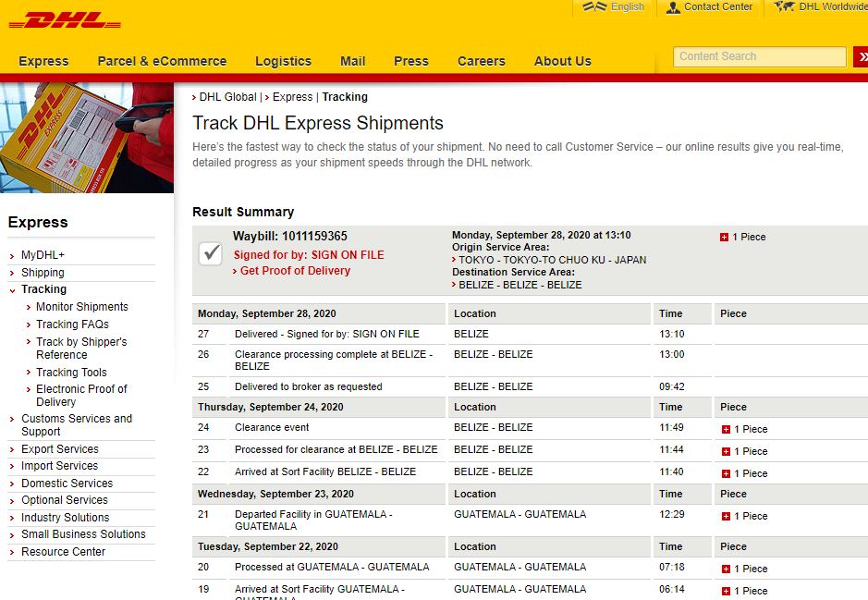868x600 pixels.
Task: Select the English language link
Action: pyautogui.click(x=627, y=6)
